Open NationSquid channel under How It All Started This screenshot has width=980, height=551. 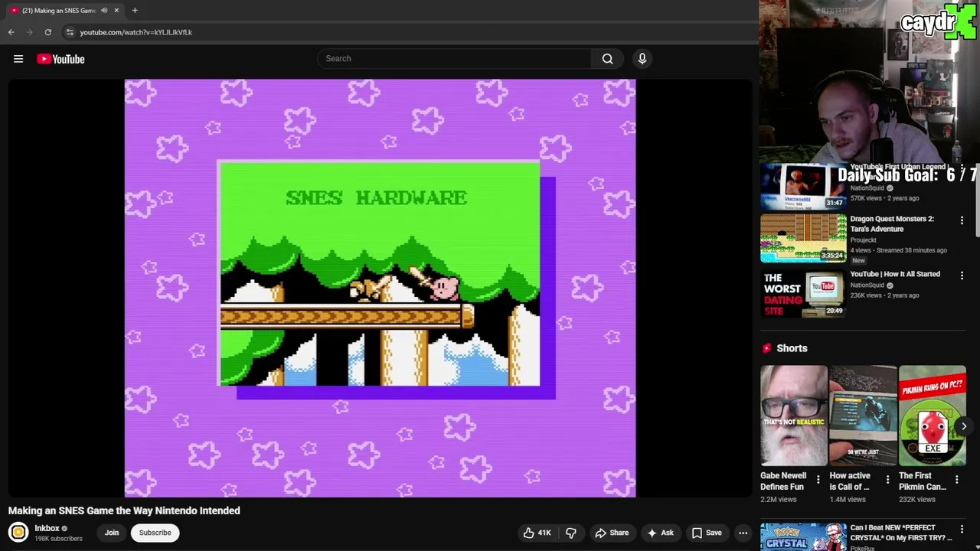click(x=867, y=285)
